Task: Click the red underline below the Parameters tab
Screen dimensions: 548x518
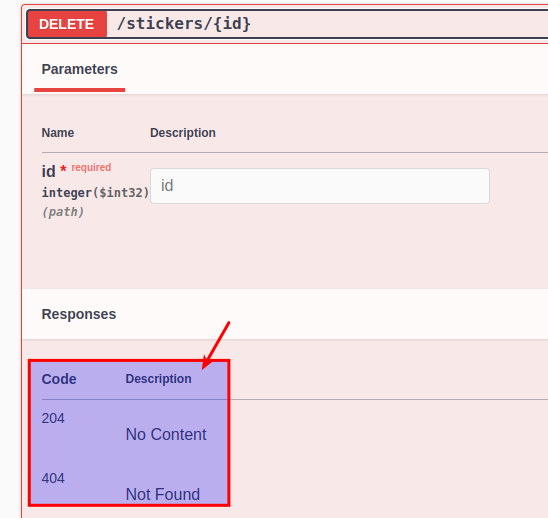Action: coord(80,90)
